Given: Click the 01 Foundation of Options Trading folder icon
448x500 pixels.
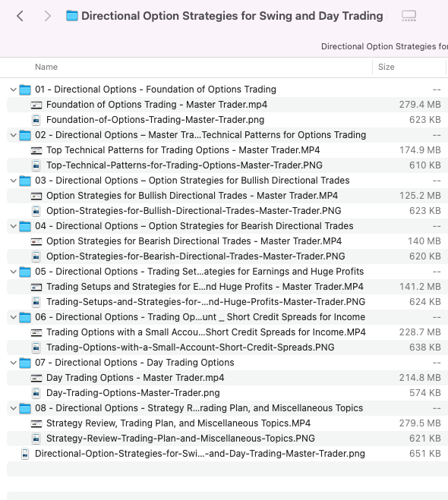Looking at the screenshot, I should [25, 90].
